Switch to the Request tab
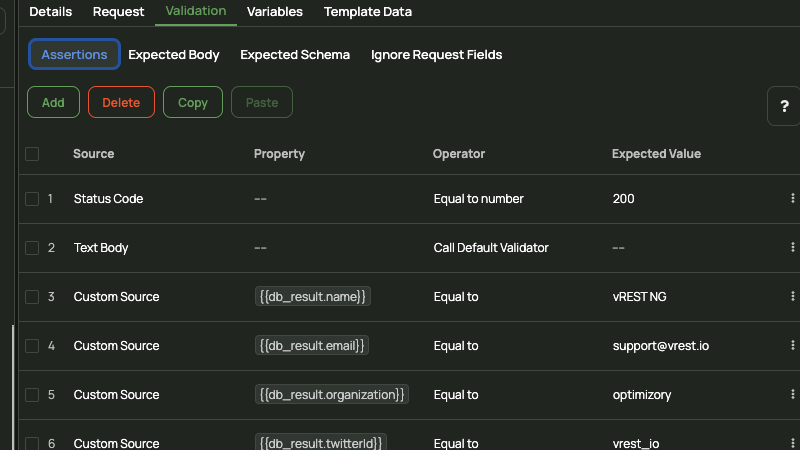800x450 pixels. (x=118, y=11)
